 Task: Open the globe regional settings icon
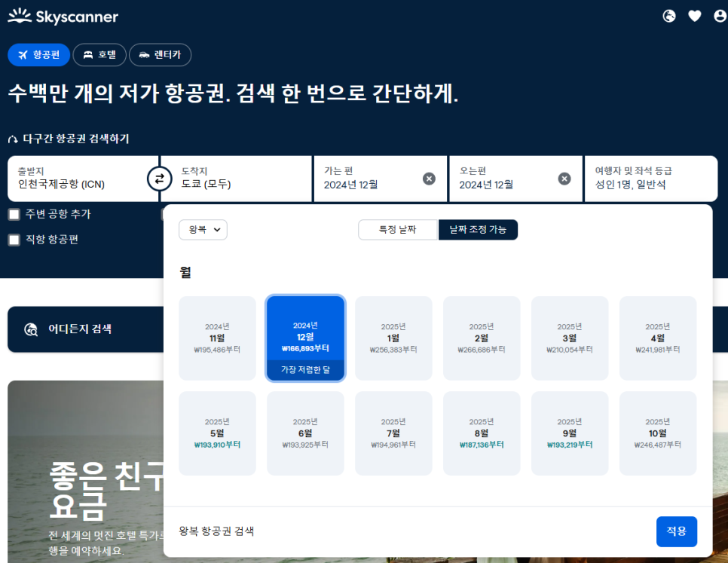coord(669,17)
